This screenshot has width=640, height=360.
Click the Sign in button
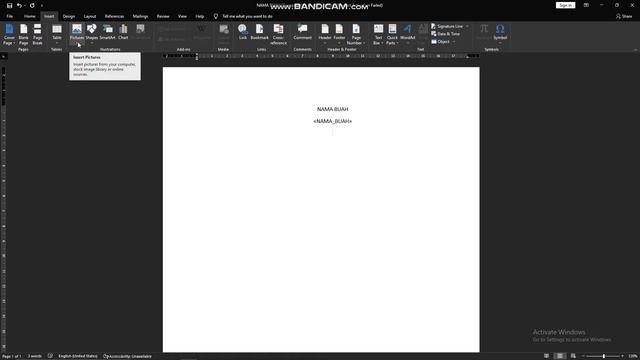click(565, 5)
